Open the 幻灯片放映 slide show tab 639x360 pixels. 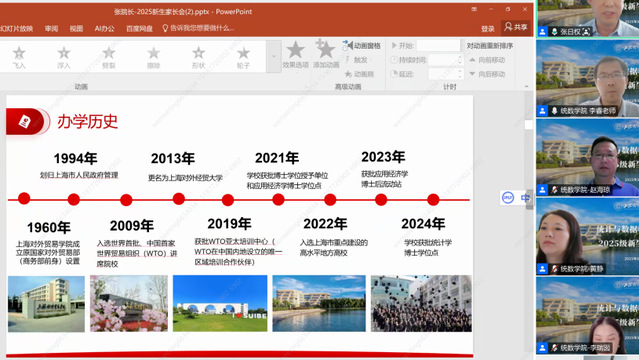pyautogui.click(x=16, y=29)
